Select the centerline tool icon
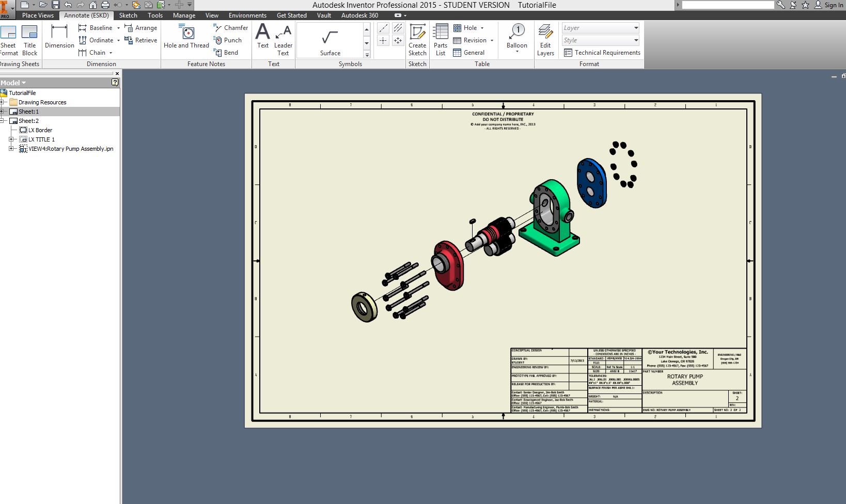 (x=383, y=28)
